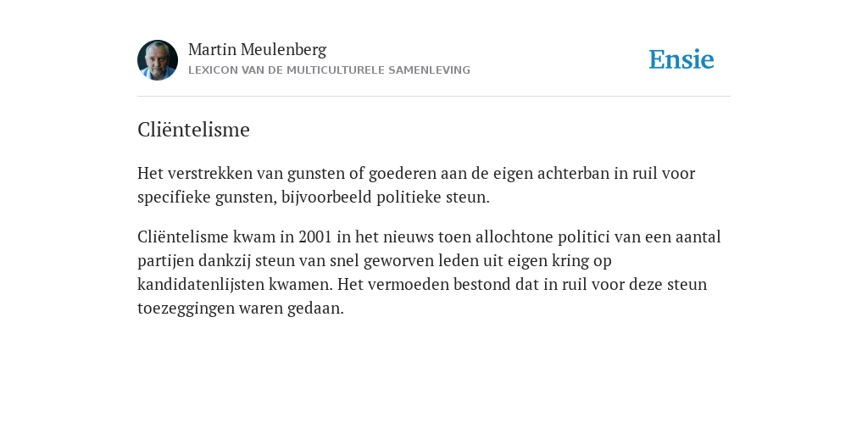868x434 pixels.
Task: Click the word 'toezeggingen' in last line
Action: (186, 309)
